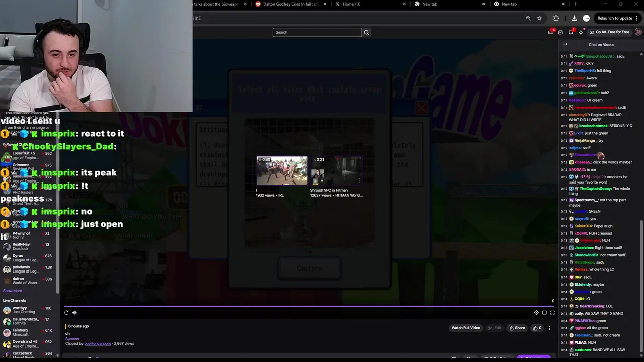Open Prime loot crown notifications
The height and width of the screenshot is (362, 644).
tap(551, 32)
